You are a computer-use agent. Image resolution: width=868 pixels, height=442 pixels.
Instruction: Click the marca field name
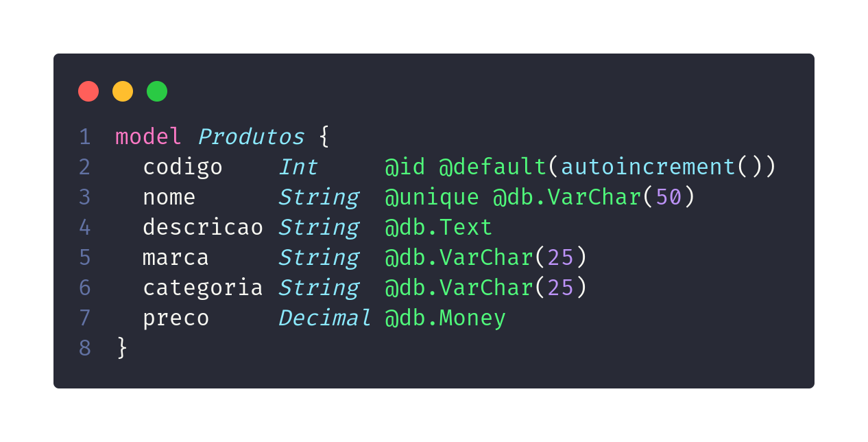click(x=176, y=257)
